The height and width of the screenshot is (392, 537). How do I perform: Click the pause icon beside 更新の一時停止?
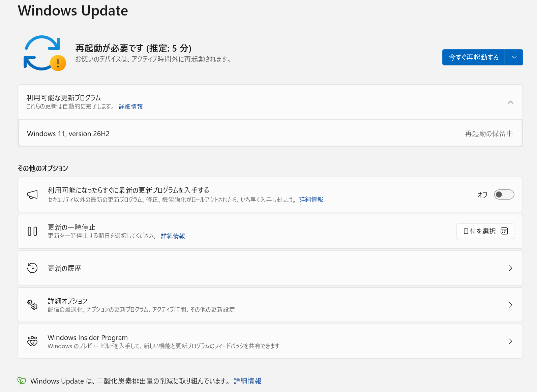point(32,231)
